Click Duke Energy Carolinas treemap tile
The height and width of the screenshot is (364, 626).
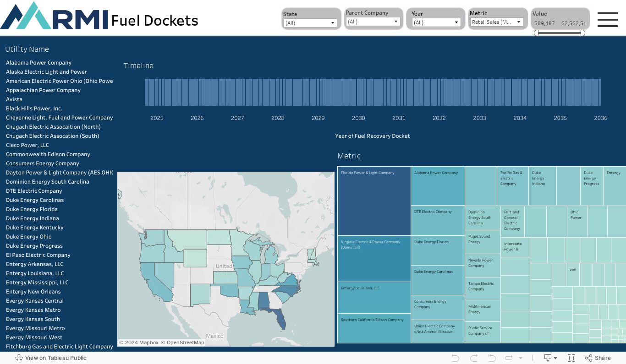438,280
